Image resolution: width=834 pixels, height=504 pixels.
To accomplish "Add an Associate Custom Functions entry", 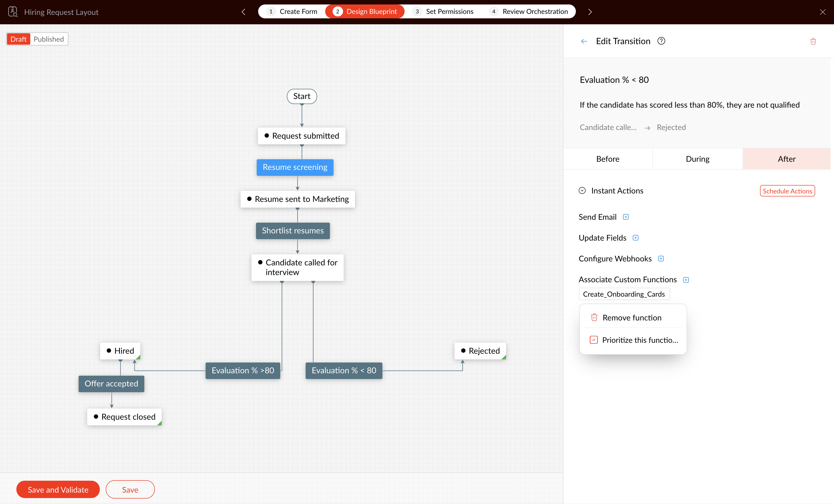I will click(686, 280).
